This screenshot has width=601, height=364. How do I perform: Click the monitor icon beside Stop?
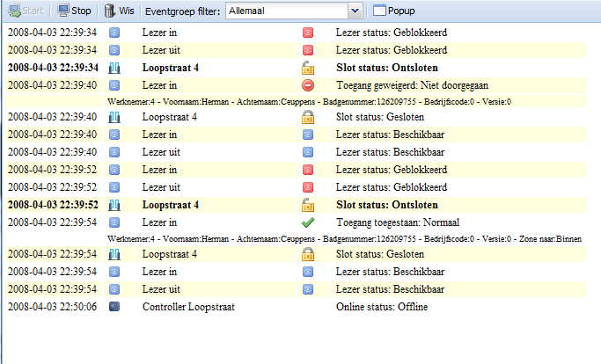pyautogui.click(x=62, y=11)
